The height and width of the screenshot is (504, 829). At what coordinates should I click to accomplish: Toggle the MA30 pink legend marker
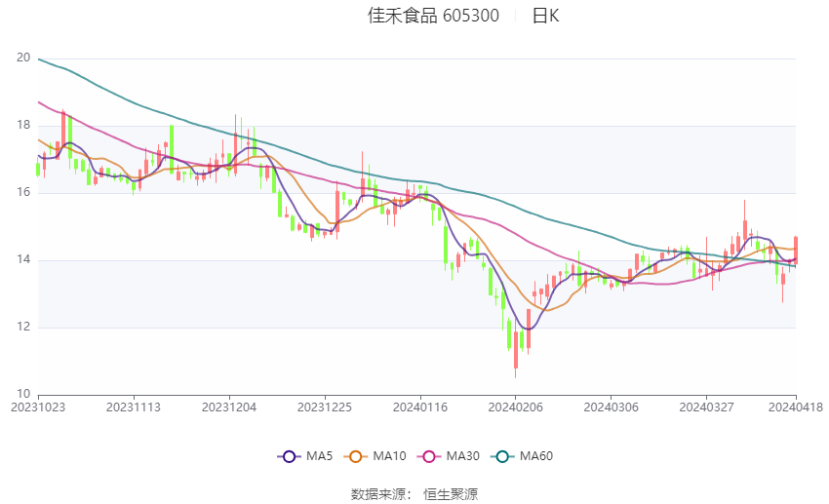click(x=429, y=456)
